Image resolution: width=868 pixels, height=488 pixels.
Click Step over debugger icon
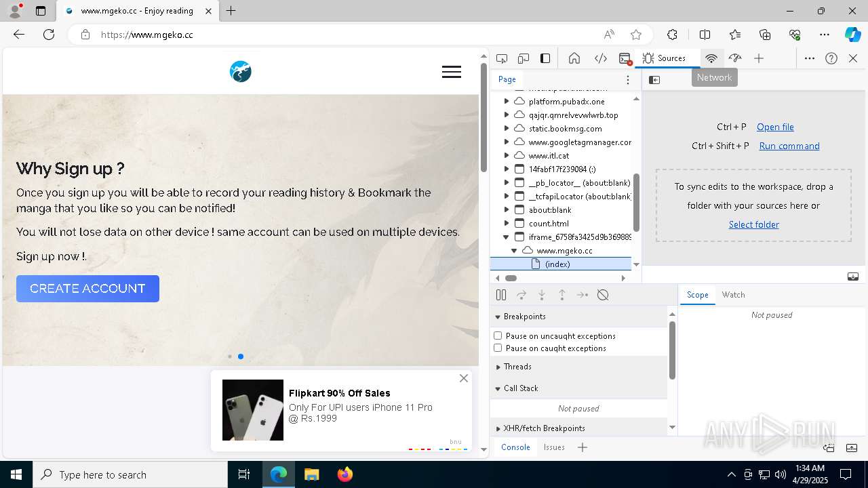click(521, 295)
